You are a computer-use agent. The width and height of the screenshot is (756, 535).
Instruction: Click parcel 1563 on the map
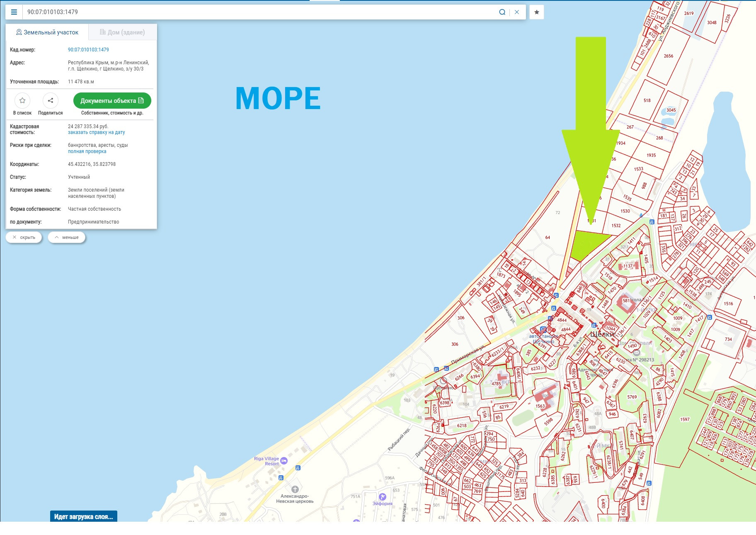540,406
